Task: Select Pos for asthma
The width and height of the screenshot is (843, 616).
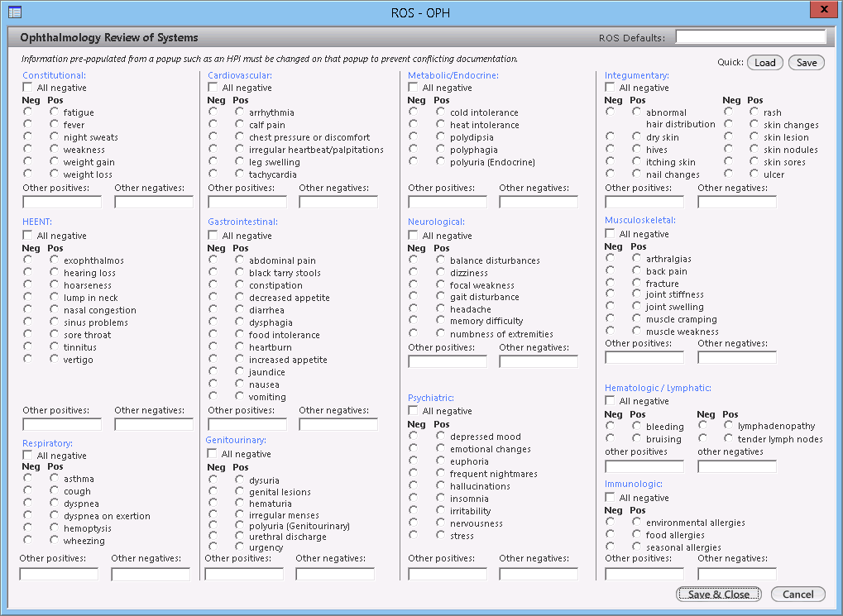Action: coord(54,478)
